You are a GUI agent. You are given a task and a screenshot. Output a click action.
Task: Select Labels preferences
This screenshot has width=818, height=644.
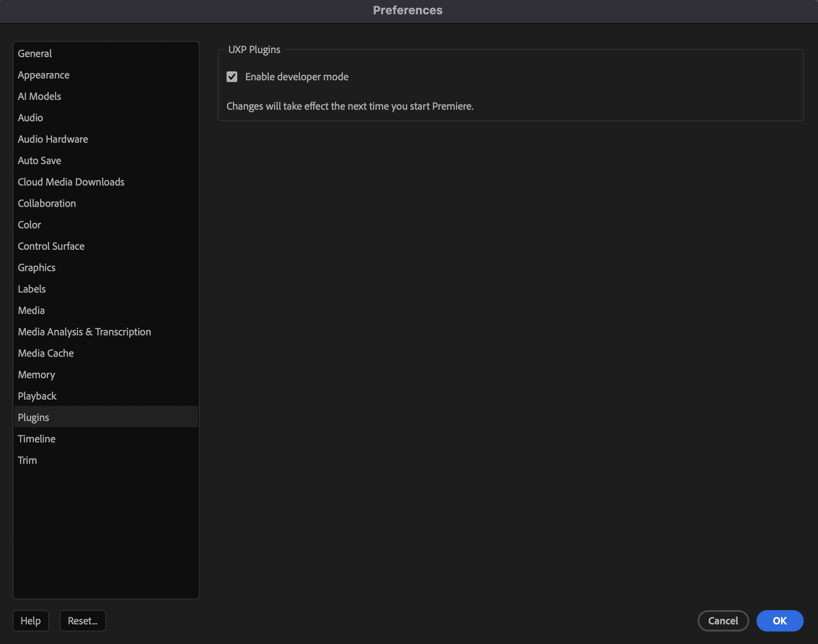31,289
